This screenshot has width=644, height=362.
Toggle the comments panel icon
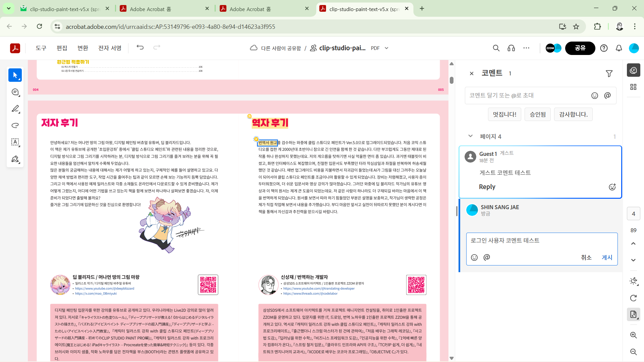[633, 70]
